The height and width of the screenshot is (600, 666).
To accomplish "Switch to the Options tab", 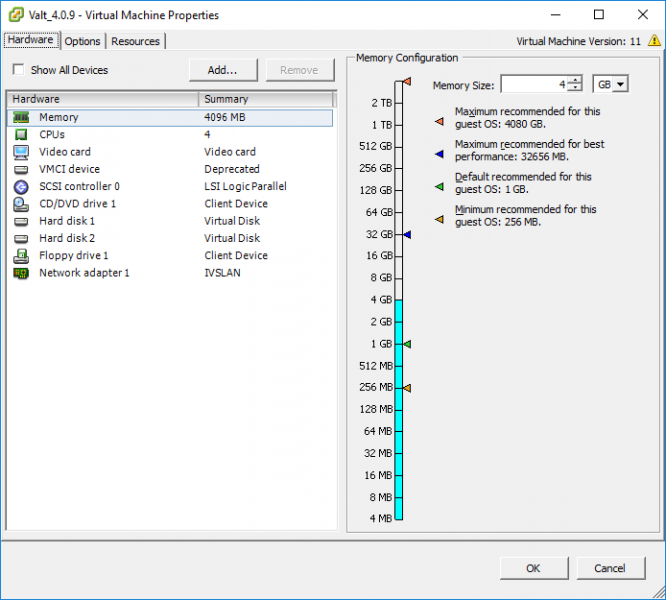I will [82, 41].
